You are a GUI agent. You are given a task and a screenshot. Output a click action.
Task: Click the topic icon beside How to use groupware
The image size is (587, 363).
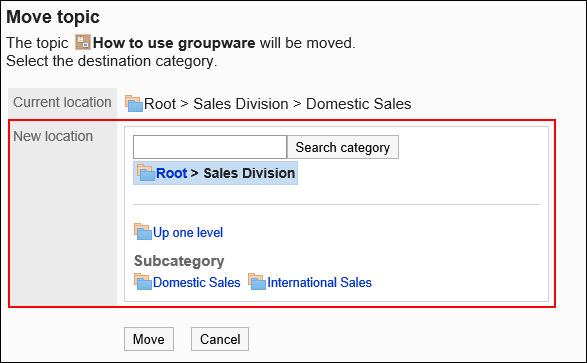83,42
